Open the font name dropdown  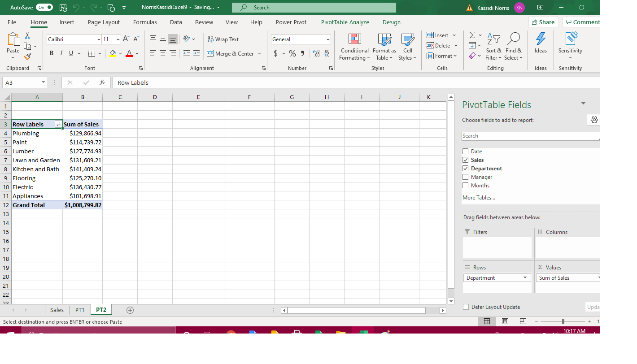tap(99, 39)
